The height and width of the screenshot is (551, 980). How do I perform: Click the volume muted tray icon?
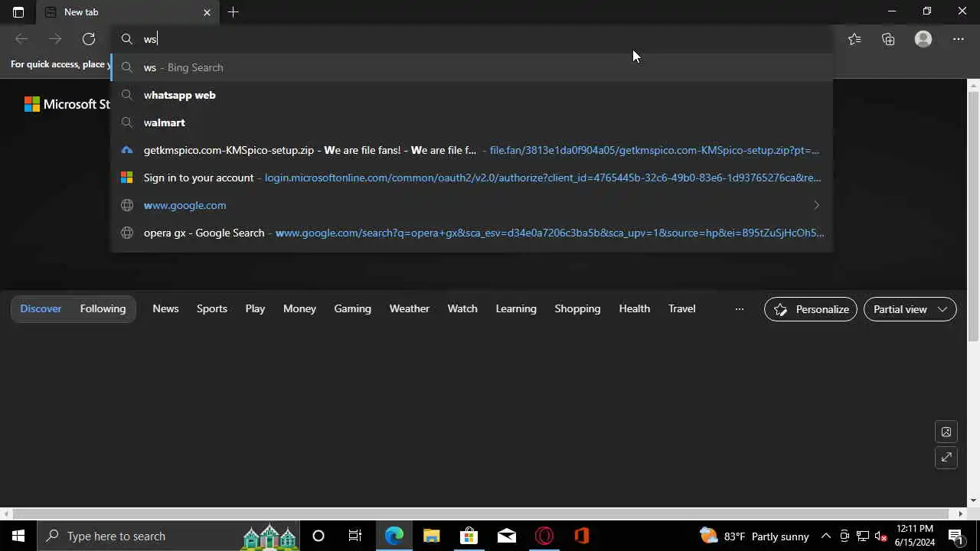coord(881,536)
